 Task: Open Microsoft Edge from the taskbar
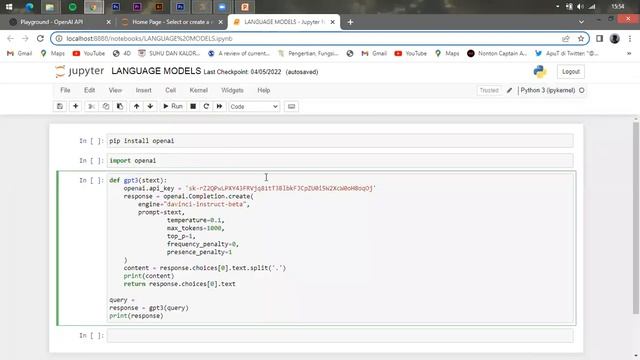(29, 7)
